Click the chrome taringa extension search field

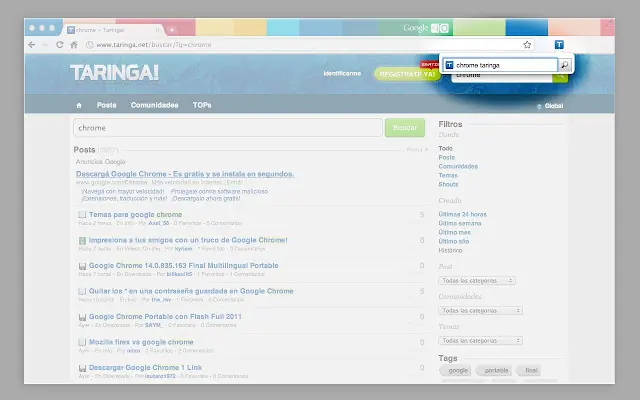coord(501,65)
